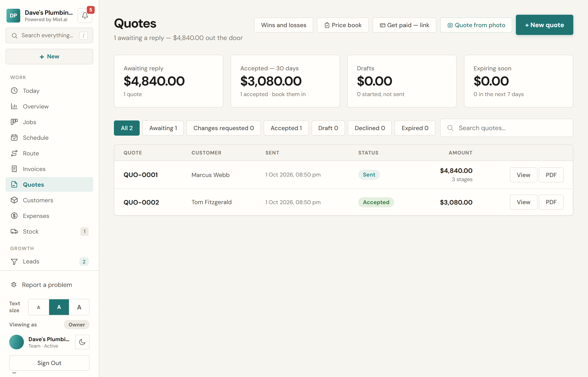This screenshot has height=377, width=588.
Task: Open Expenses section
Action: coord(49,216)
